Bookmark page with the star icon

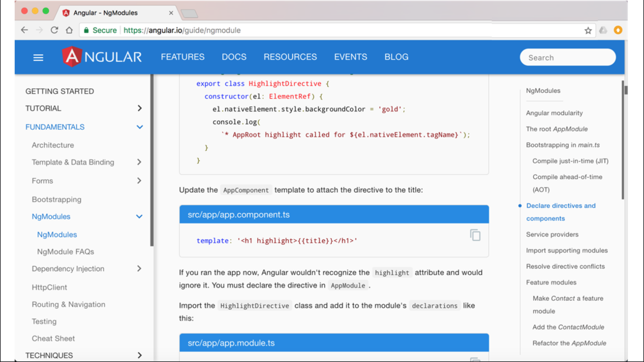[x=588, y=30]
